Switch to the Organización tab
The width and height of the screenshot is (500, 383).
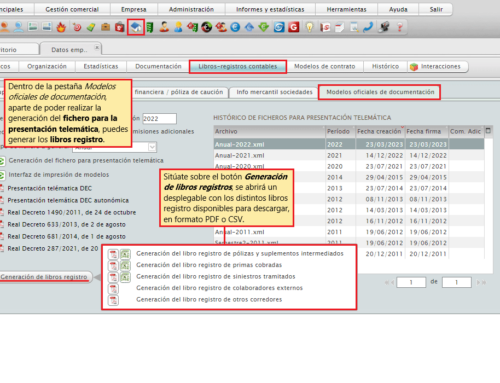[47, 66]
